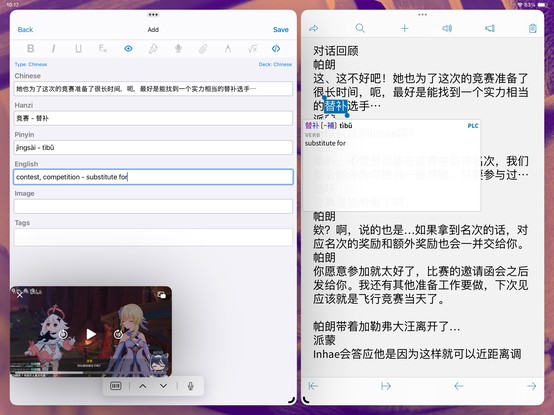Start dictation with floating bar microphone

pos(191,386)
